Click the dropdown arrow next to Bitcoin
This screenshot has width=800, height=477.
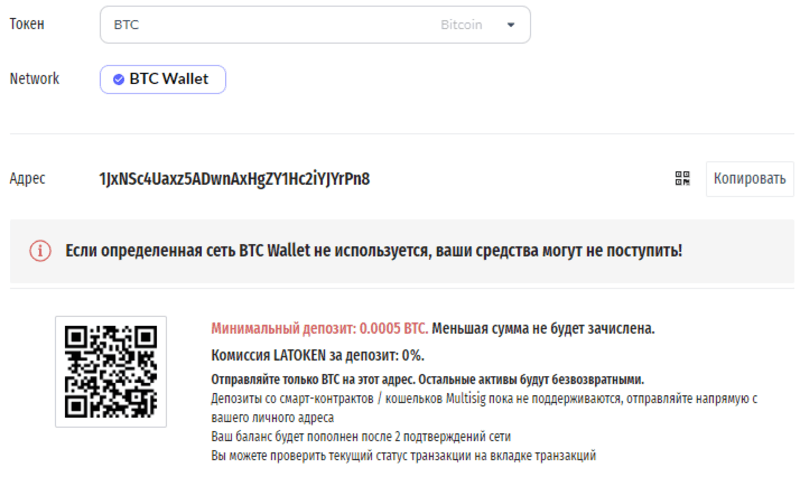coord(511,25)
